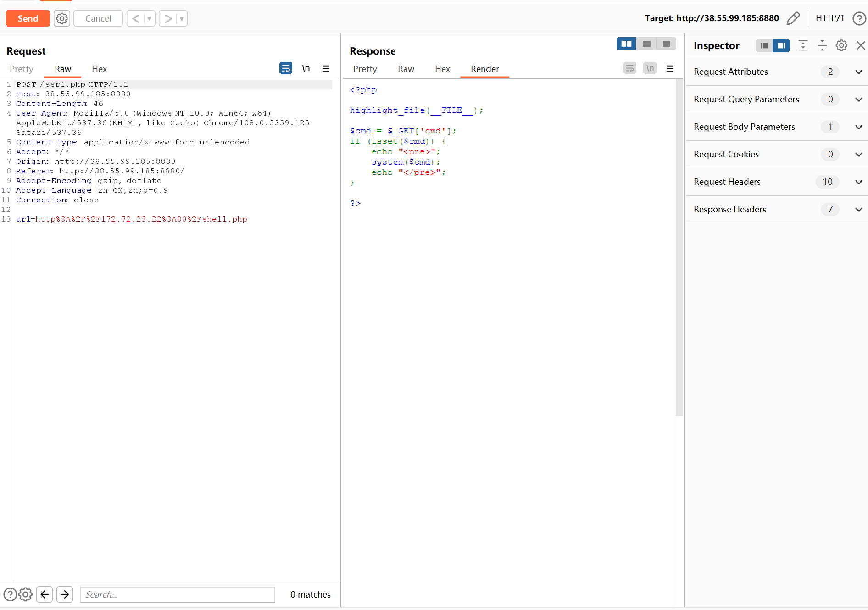The width and height of the screenshot is (868, 610).
Task: Open send options gear next to Send
Action: coord(62,18)
